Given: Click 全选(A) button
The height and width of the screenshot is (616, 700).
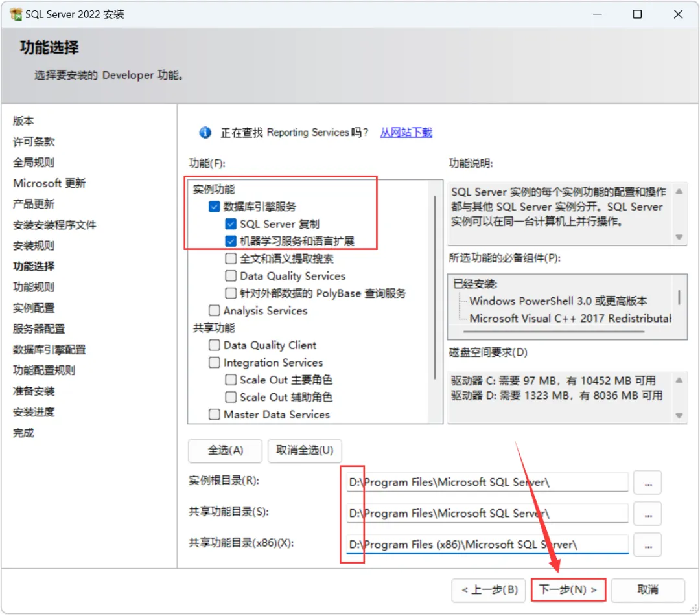Looking at the screenshot, I should (x=226, y=451).
